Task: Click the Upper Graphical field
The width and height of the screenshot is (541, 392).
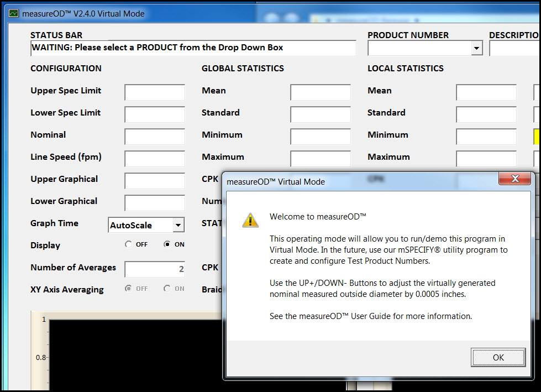Action: click(x=155, y=181)
